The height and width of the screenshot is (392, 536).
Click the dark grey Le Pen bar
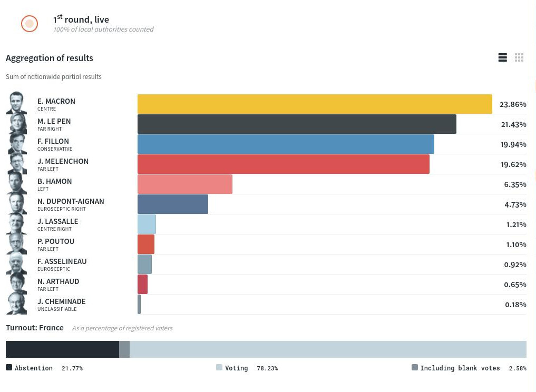(x=297, y=124)
